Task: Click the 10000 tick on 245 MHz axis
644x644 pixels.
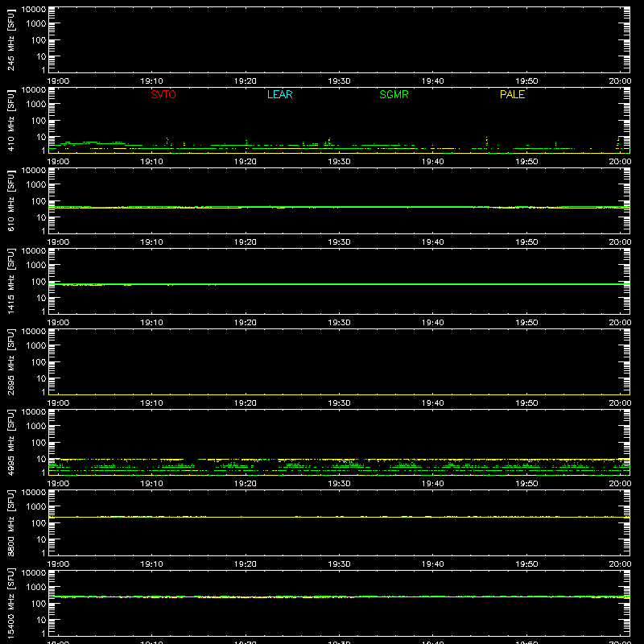Action: (x=34, y=10)
